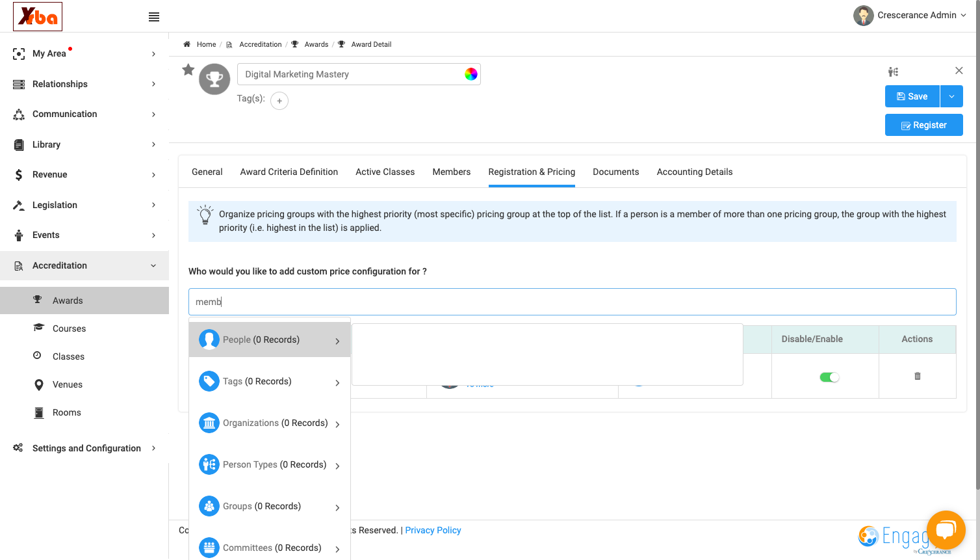Click the Register button
The width and height of the screenshot is (980, 560).
924,125
